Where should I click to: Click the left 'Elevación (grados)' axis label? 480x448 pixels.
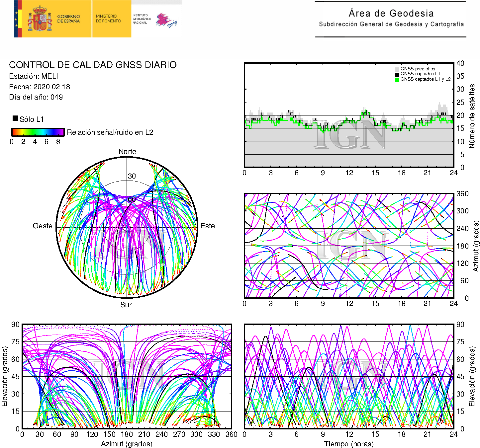pyautogui.click(x=4, y=376)
